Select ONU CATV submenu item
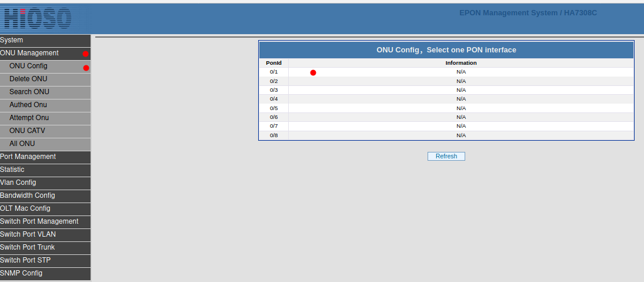The image size is (644, 282). 27,131
